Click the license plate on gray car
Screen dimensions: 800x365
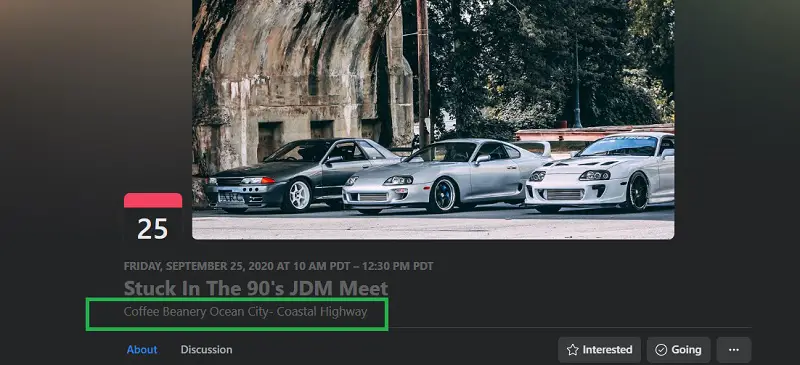(231, 198)
